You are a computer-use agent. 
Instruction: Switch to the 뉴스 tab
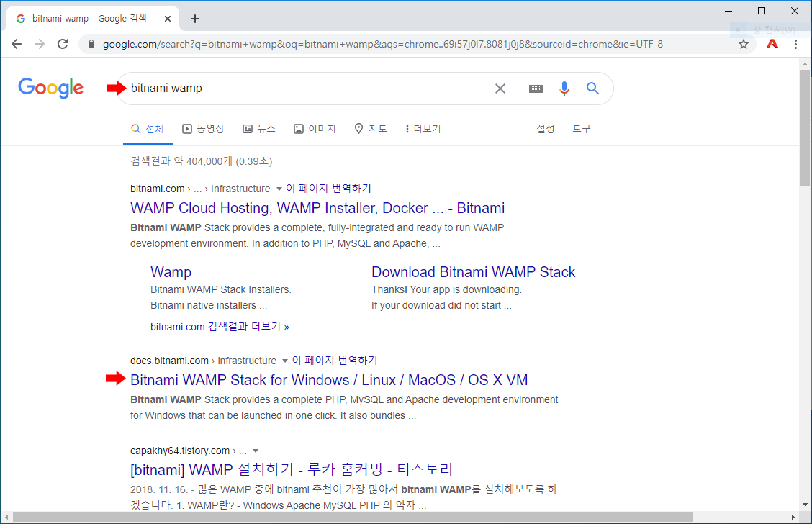coord(259,128)
